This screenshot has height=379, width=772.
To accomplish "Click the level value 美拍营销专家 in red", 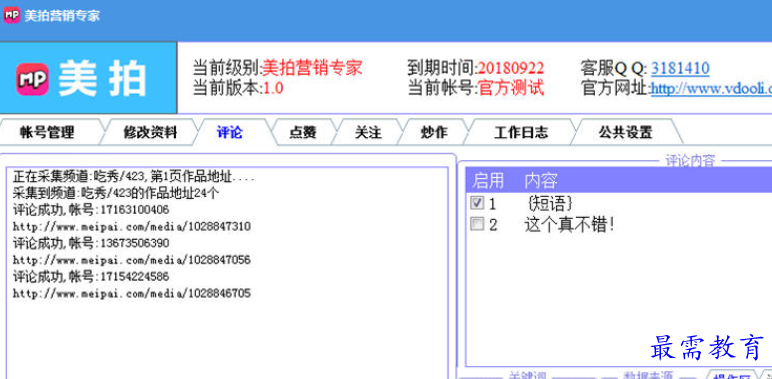I will (312, 68).
